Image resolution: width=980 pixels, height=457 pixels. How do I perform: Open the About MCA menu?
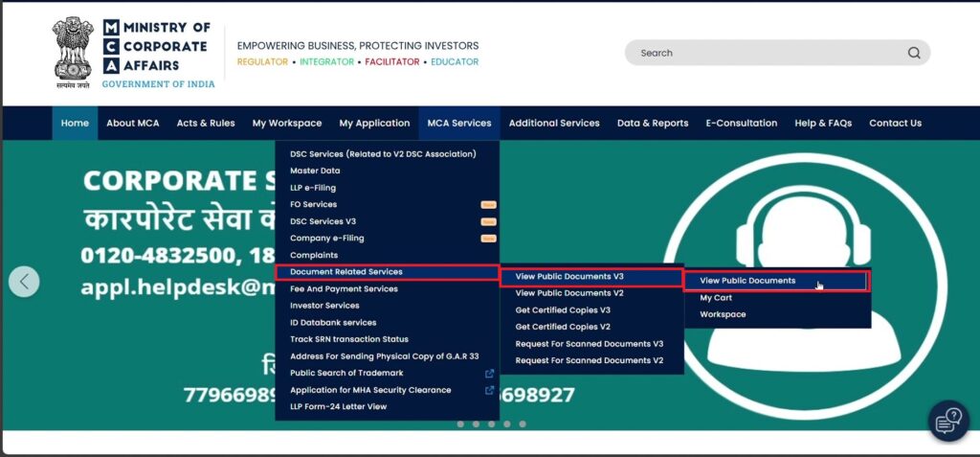(132, 124)
